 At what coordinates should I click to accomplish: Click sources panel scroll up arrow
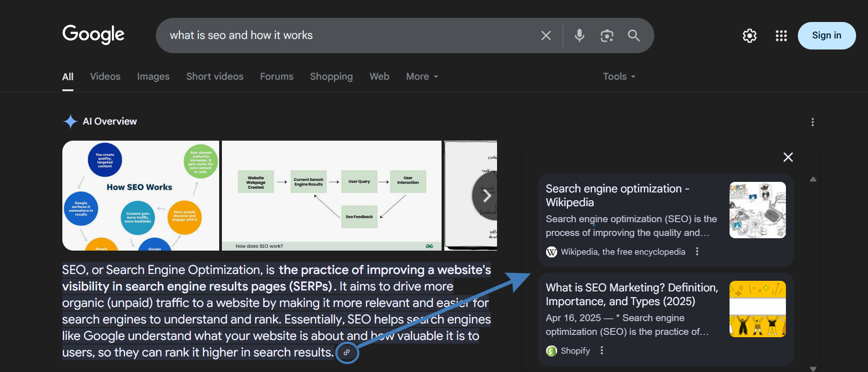click(813, 180)
